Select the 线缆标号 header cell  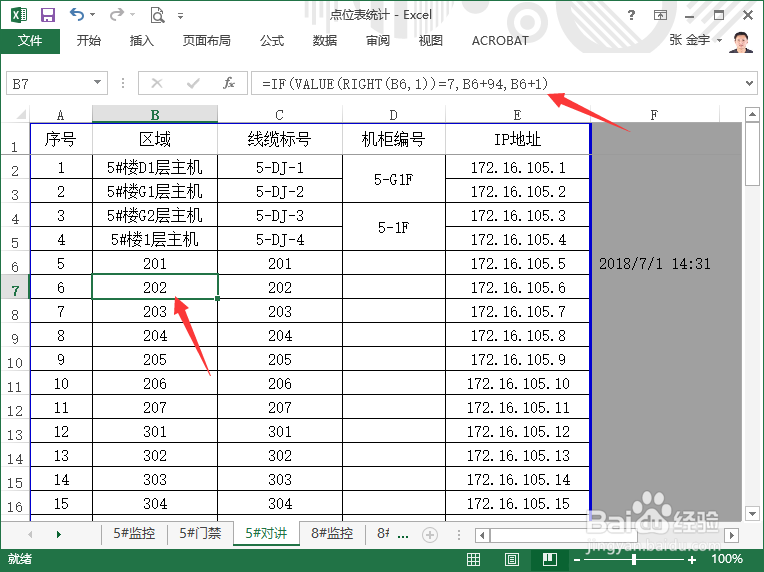pyautogui.click(x=280, y=139)
